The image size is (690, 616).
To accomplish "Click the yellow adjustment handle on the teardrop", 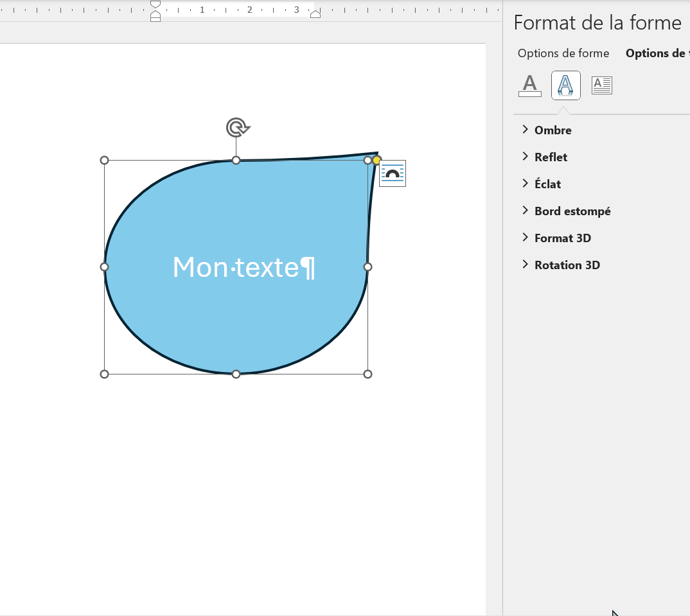I will [377, 160].
